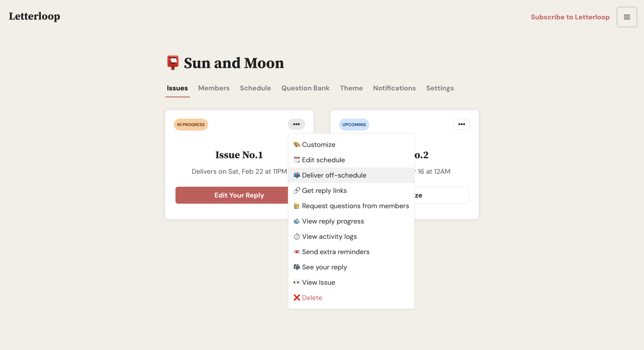Select Request questions from members

(355, 206)
